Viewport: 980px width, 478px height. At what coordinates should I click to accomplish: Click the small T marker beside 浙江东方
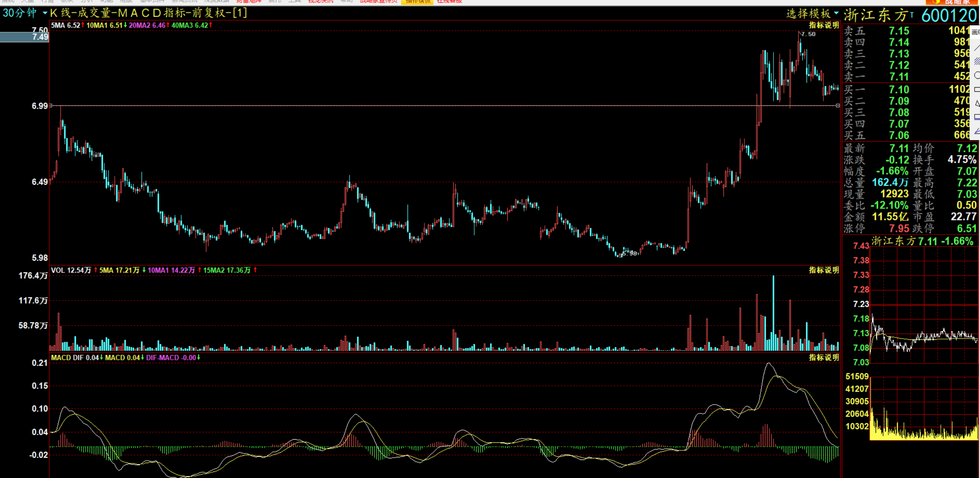912,15
